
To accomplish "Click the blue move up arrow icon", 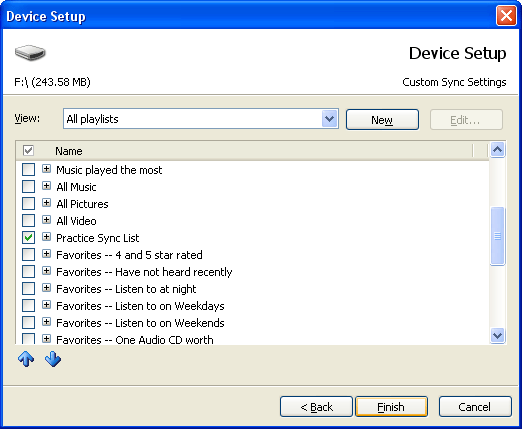I will (x=26, y=359).
